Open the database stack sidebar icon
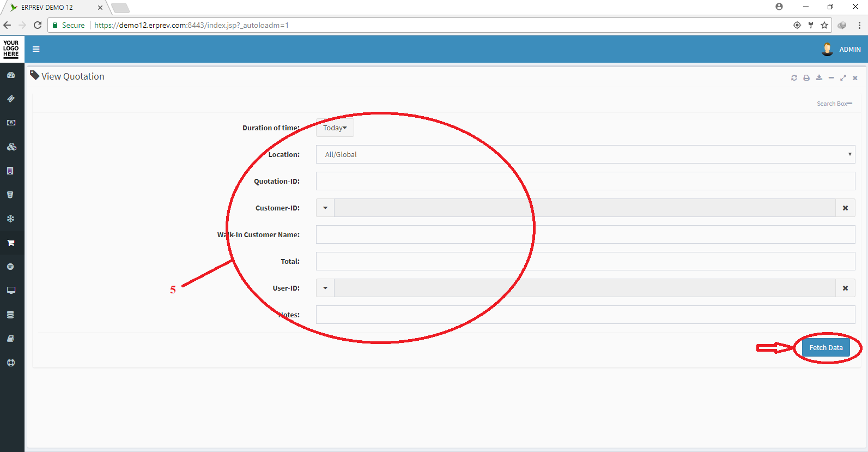The width and height of the screenshot is (868, 452). [x=11, y=315]
